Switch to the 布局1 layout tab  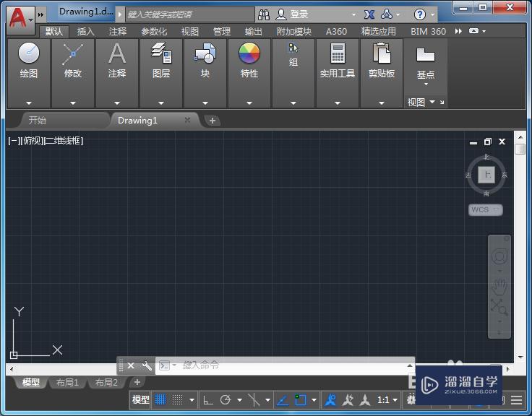[66, 382]
